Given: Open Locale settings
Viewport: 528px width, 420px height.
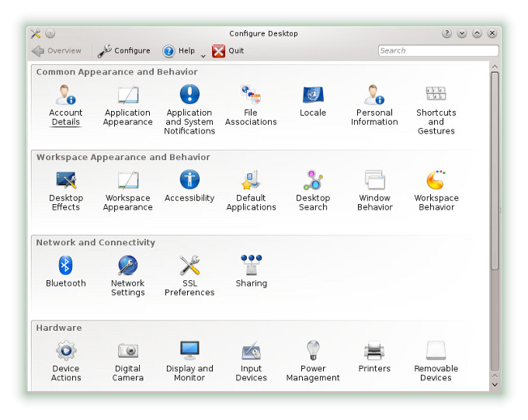Looking at the screenshot, I should pyautogui.click(x=313, y=101).
